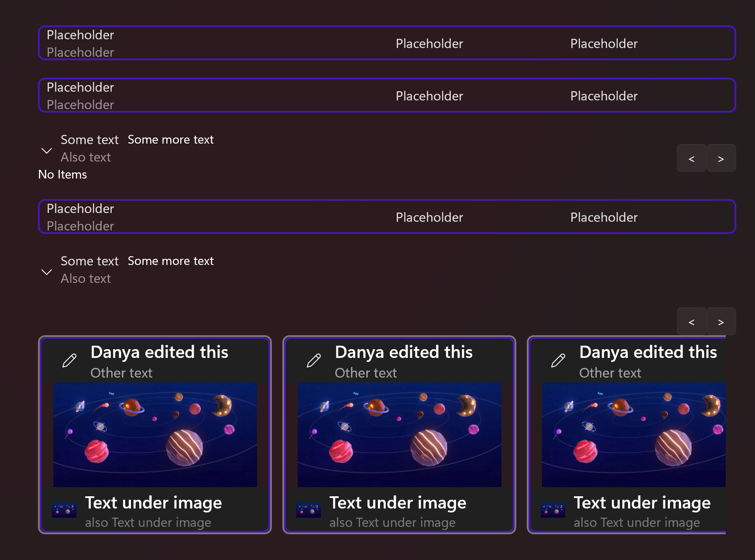Screen dimensions: 755x560
Task: Collapse the lower "Some text" section chevron
Action: 47,272
